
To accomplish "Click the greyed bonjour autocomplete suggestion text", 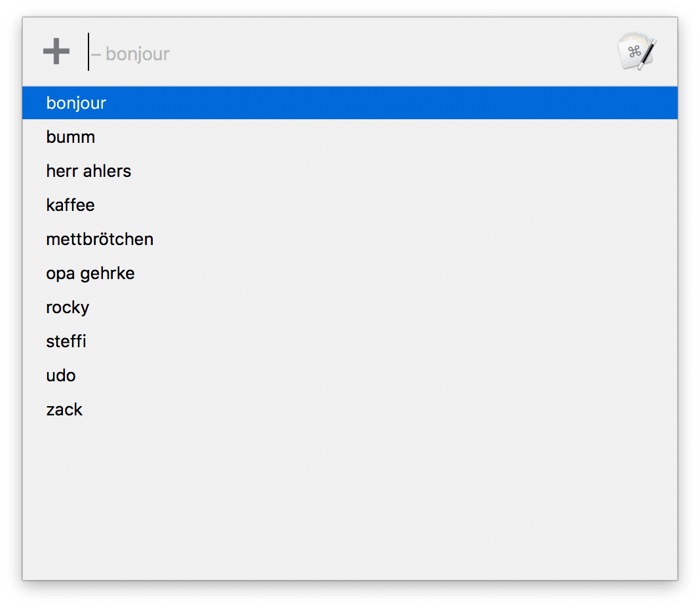I will [137, 54].
